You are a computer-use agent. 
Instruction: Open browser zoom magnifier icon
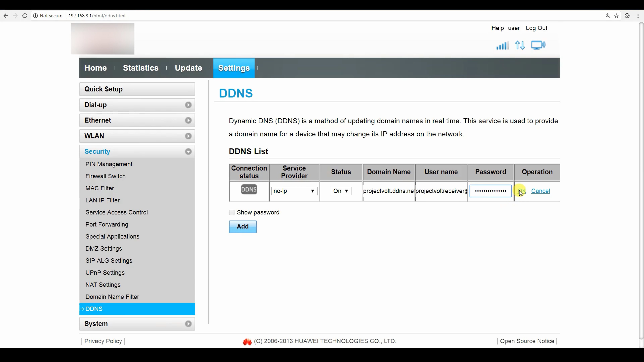608,16
